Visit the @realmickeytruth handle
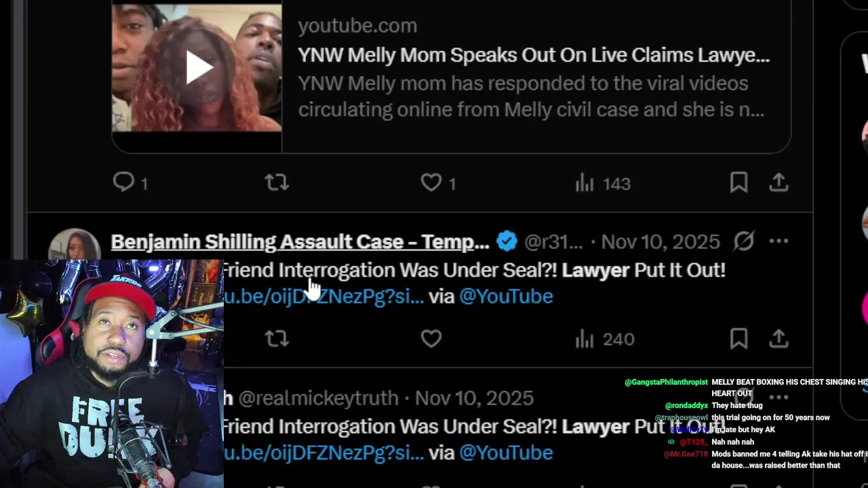Image resolution: width=868 pixels, height=488 pixels. tap(318, 398)
